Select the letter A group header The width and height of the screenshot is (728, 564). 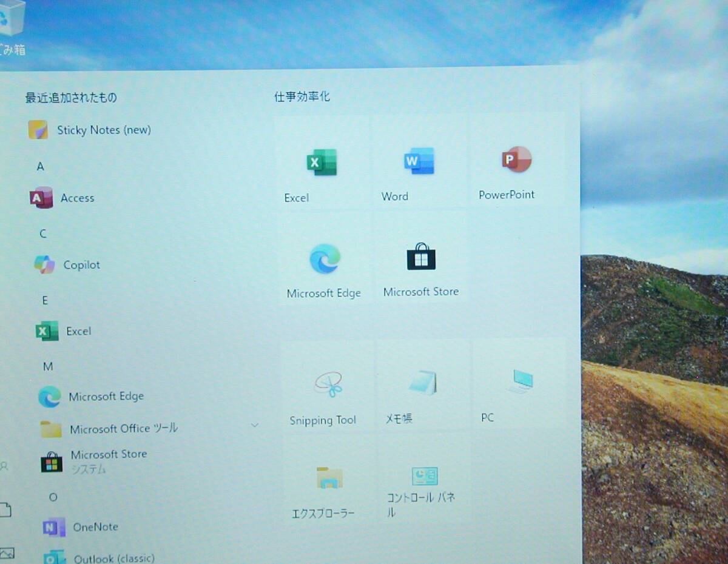click(41, 166)
